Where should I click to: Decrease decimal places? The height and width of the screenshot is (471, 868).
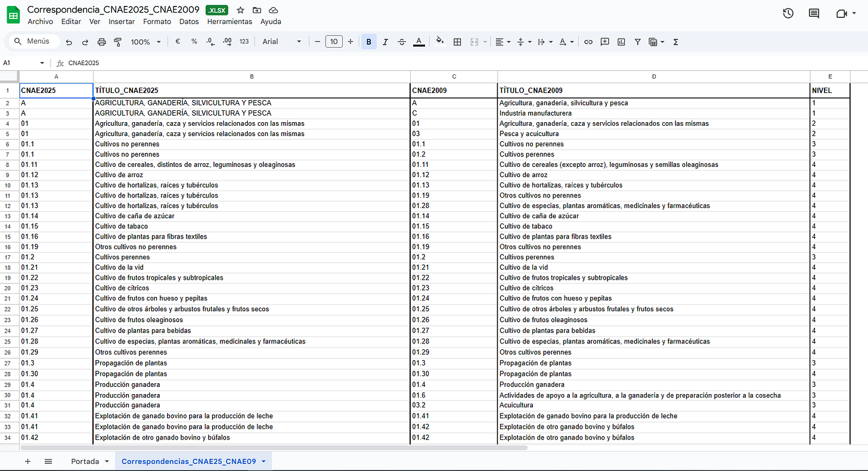point(210,42)
